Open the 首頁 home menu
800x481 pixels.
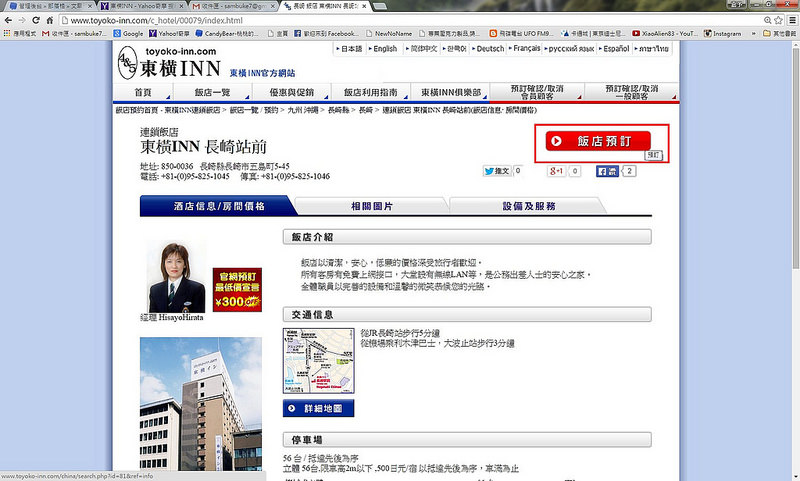143,92
